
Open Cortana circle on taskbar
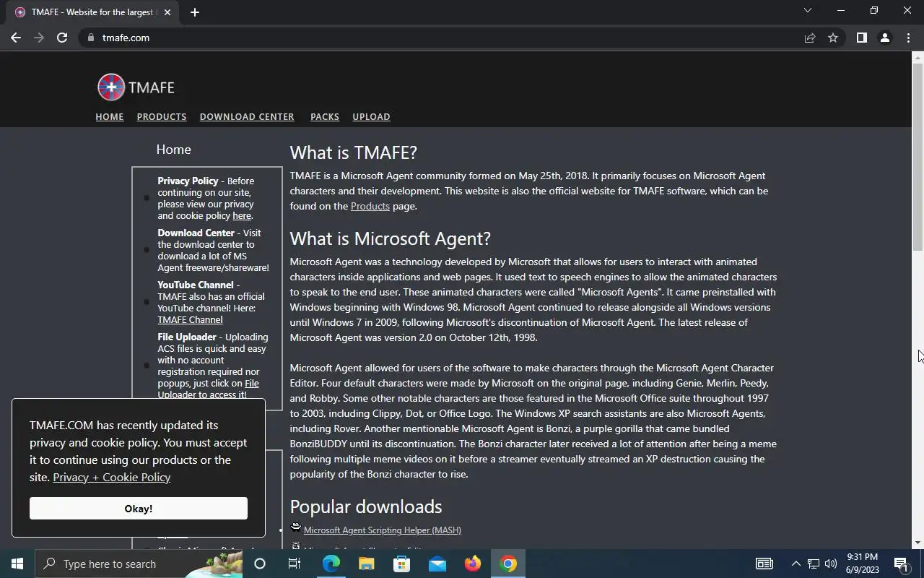[260, 564]
